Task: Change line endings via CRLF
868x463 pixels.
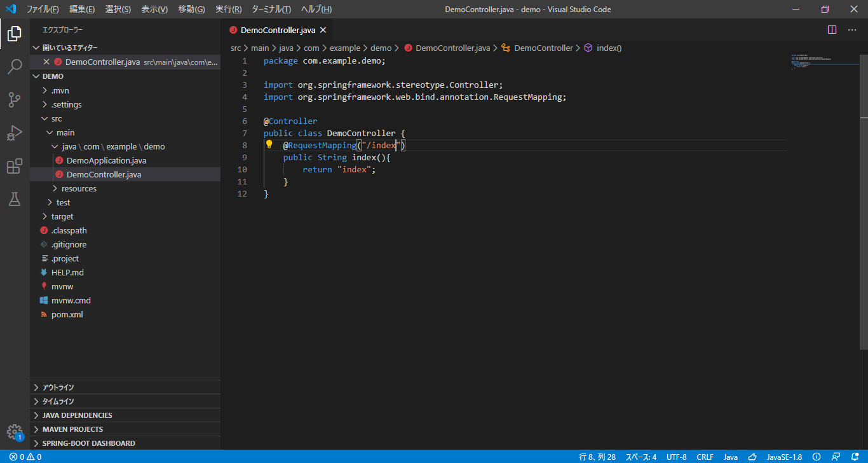Action: (705, 457)
